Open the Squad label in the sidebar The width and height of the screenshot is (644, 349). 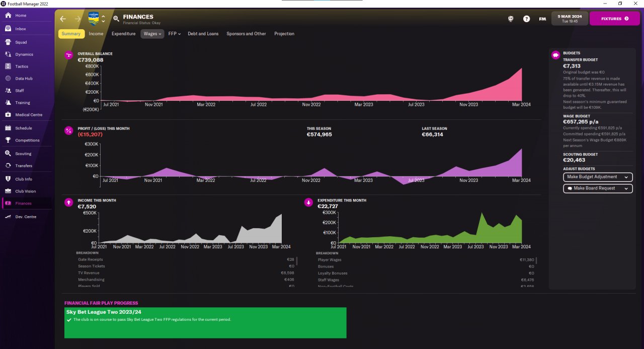(21, 42)
